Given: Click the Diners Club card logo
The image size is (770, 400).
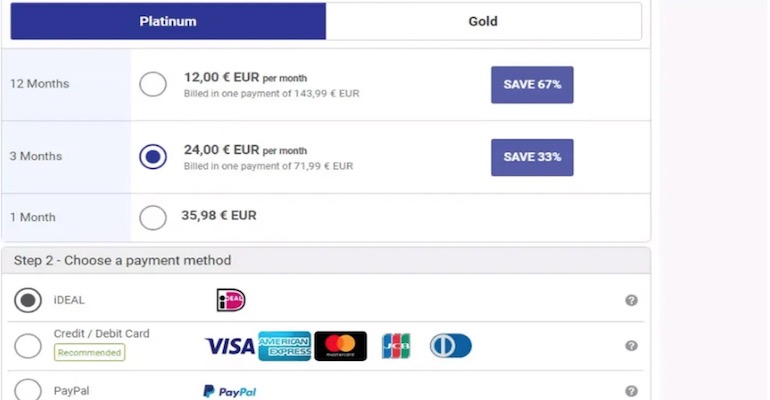Looking at the screenshot, I should pos(450,346).
